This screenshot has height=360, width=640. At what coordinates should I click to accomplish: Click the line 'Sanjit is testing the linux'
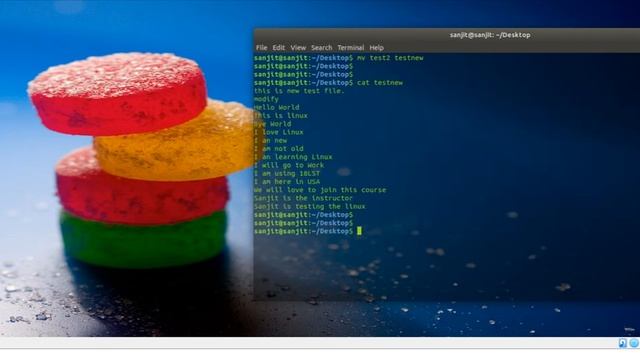[x=310, y=207]
